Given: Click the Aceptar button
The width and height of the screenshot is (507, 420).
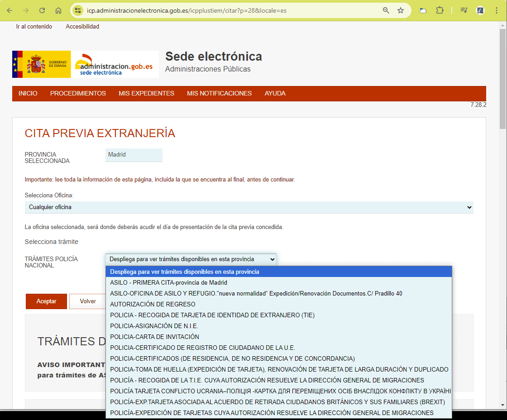Looking at the screenshot, I should pyautogui.click(x=46, y=301).
